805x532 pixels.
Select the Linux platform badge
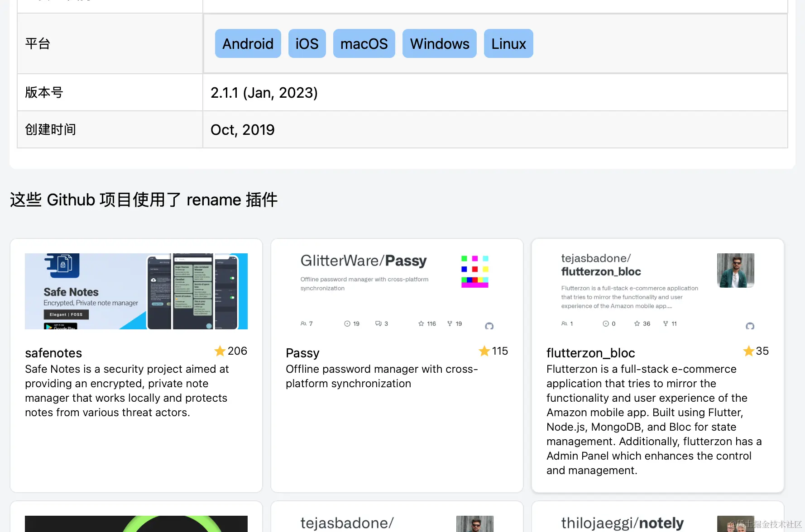click(508, 43)
